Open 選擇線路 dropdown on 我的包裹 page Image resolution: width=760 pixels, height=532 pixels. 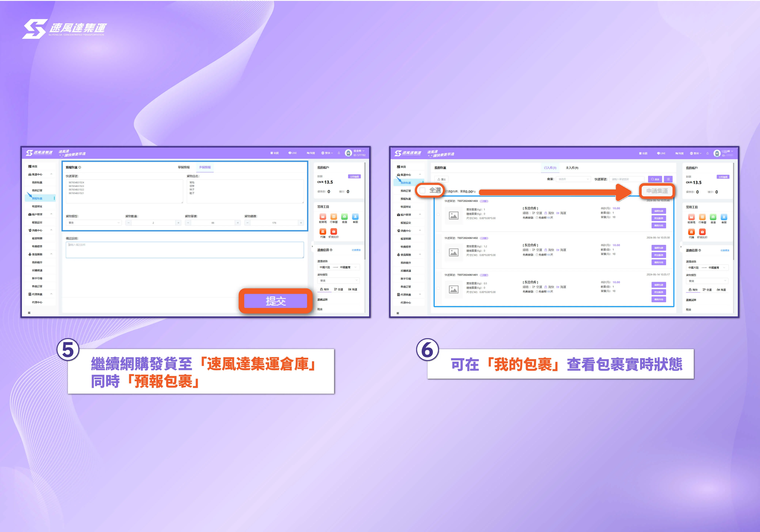[x=707, y=268]
